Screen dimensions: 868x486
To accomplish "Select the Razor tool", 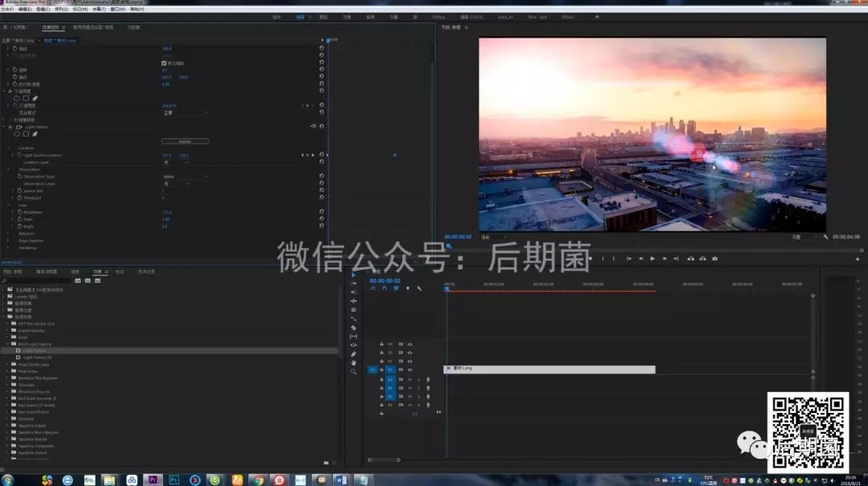I will pyautogui.click(x=354, y=328).
